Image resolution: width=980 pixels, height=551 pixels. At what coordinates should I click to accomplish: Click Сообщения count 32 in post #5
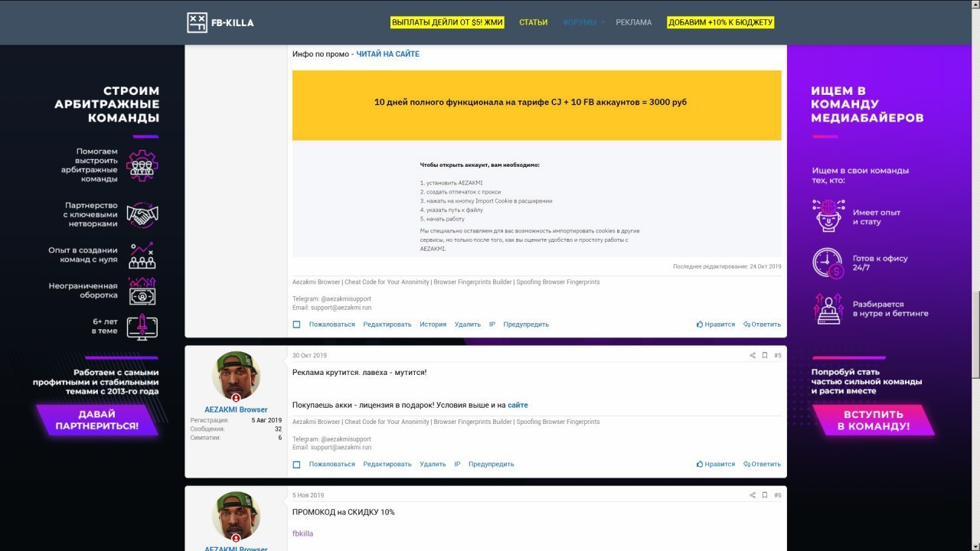[279, 429]
